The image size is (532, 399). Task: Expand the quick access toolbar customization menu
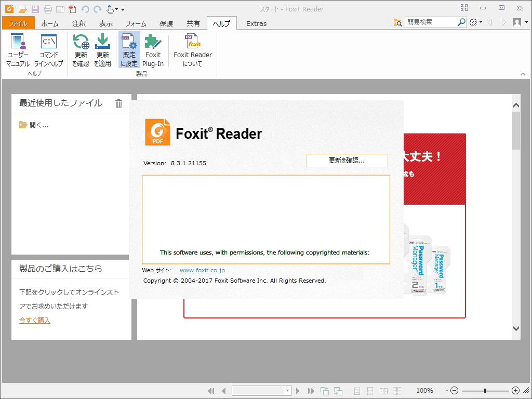point(124,9)
